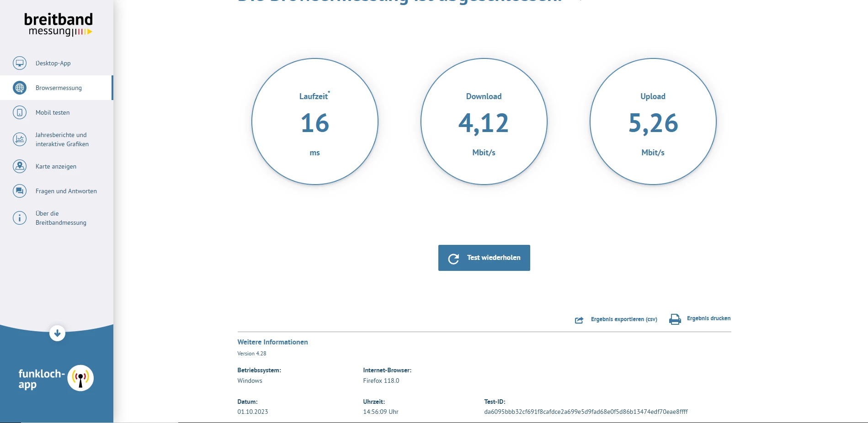Click the Firefox 118.0 browser value
This screenshot has width=868, height=423.
tap(381, 381)
